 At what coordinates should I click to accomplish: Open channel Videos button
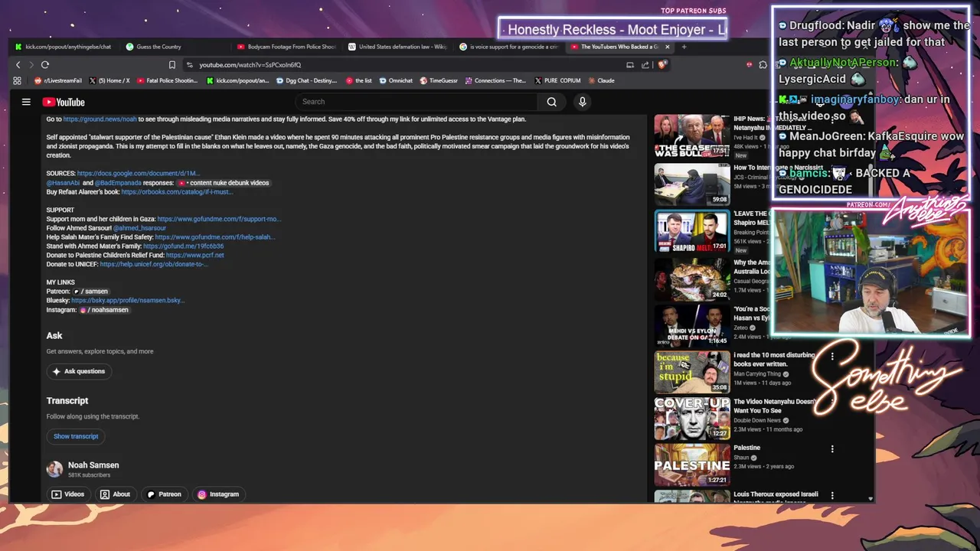(68, 494)
